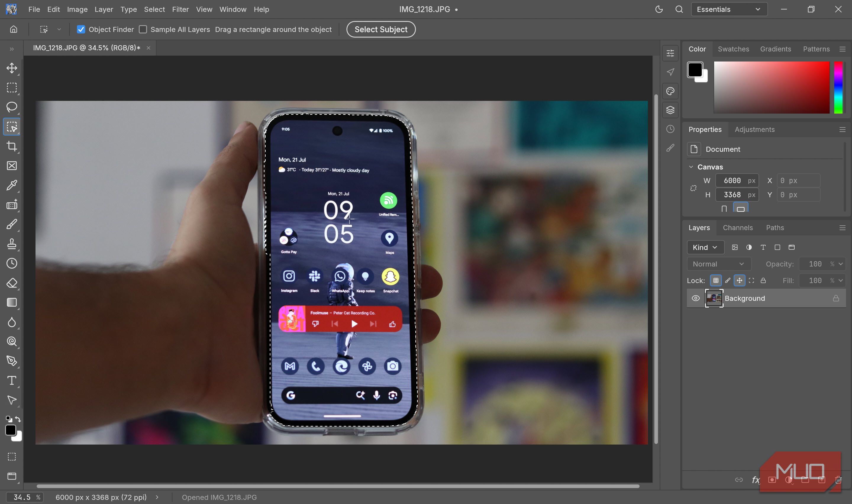Enable Sample All Layers checkbox
Viewport: 852px width, 504px height.
(x=143, y=30)
